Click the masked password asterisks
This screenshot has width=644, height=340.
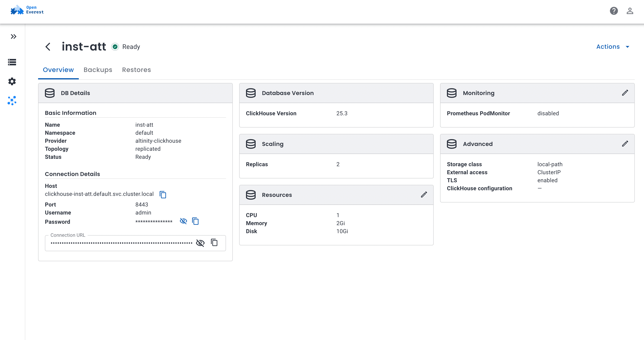[x=154, y=222]
